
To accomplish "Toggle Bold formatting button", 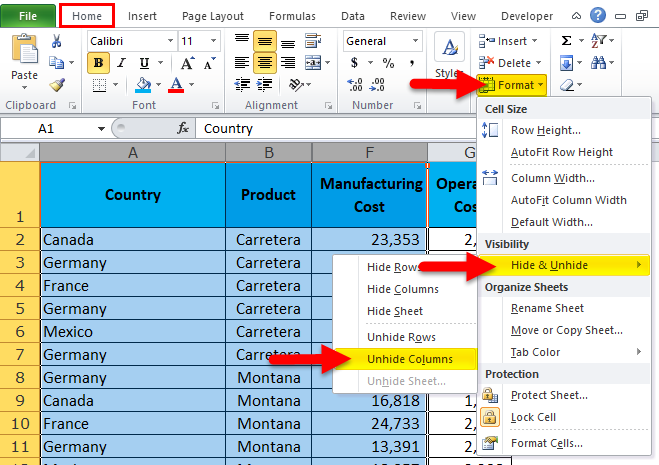I will click(x=98, y=63).
